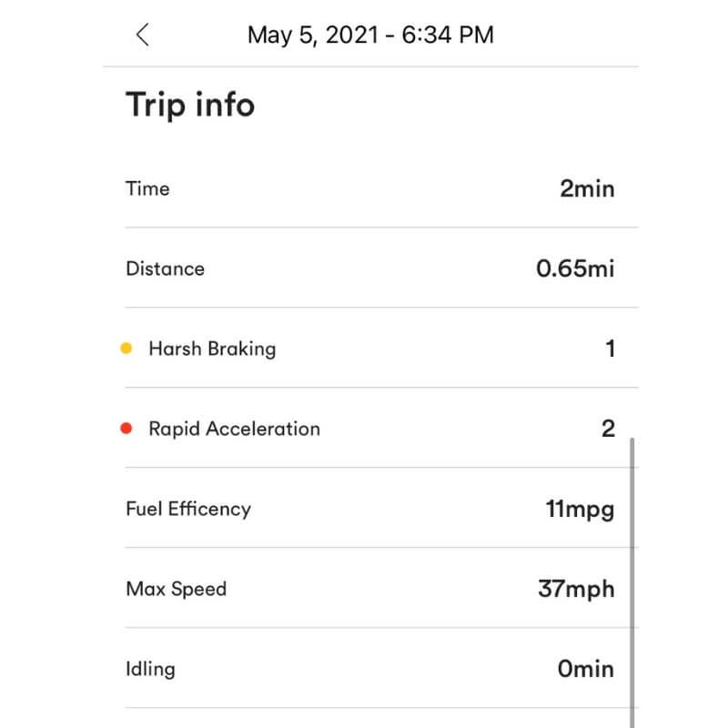Click the Trip info heading
728x728 pixels.
pos(190,105)
